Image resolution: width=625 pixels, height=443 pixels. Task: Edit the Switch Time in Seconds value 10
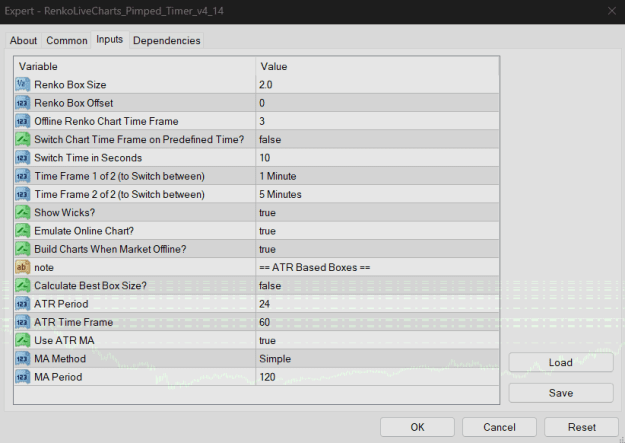pos(377,158)
